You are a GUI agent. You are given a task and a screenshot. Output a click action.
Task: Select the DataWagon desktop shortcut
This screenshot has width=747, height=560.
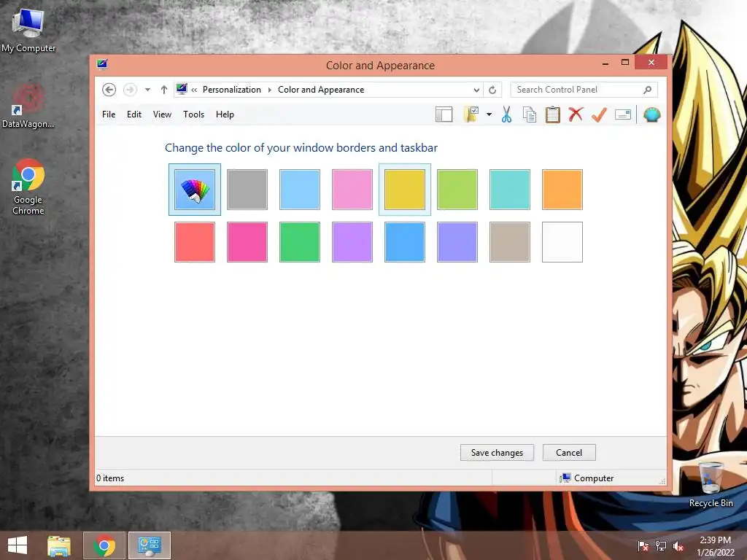coord(28,106)
